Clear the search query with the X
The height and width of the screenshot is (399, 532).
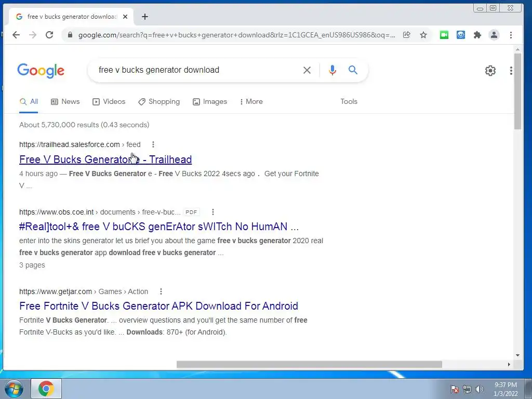point(307,70)
